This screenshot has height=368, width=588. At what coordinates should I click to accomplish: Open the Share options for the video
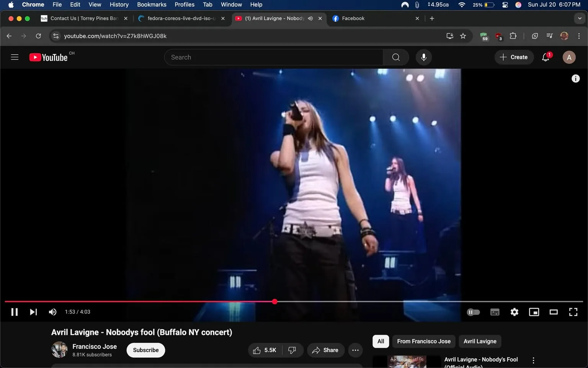point(325,350)
